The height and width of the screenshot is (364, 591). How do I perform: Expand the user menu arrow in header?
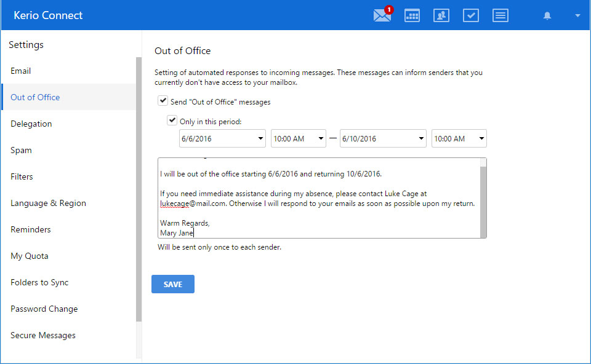click(x=577, y=15)
